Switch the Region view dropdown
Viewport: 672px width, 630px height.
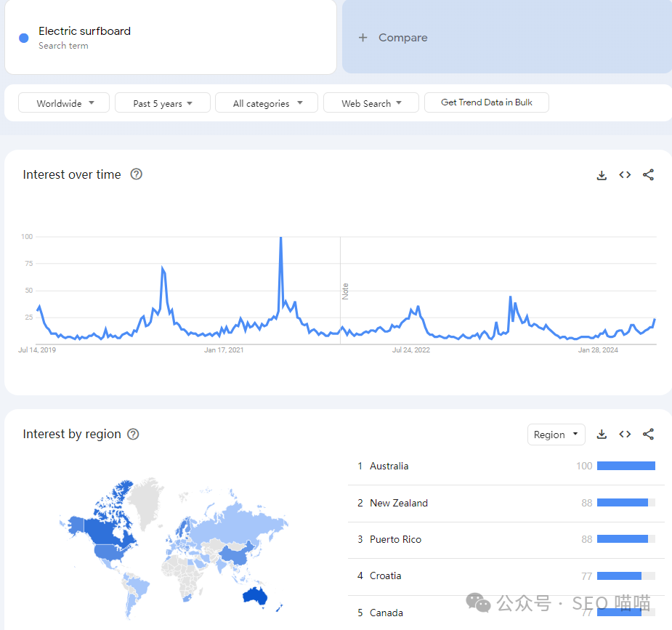556,435
